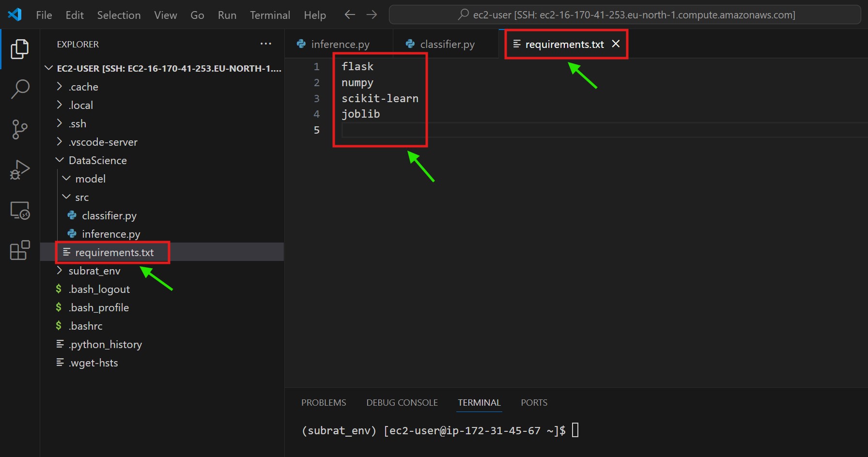Go back with the left arrow
This screenshot has height=457, width=868.
click(350, 15)
